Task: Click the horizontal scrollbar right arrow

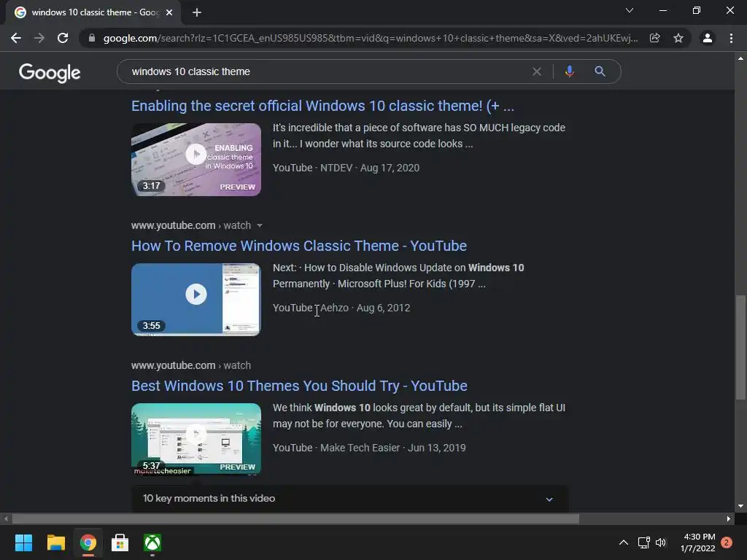Action: (x=729, y=518)
